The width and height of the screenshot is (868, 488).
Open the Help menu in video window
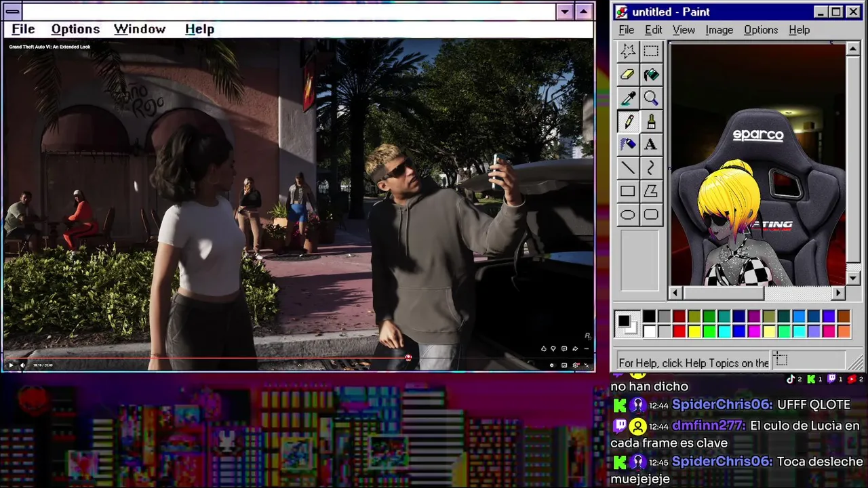pyautogui.click(x=199, y=29)
